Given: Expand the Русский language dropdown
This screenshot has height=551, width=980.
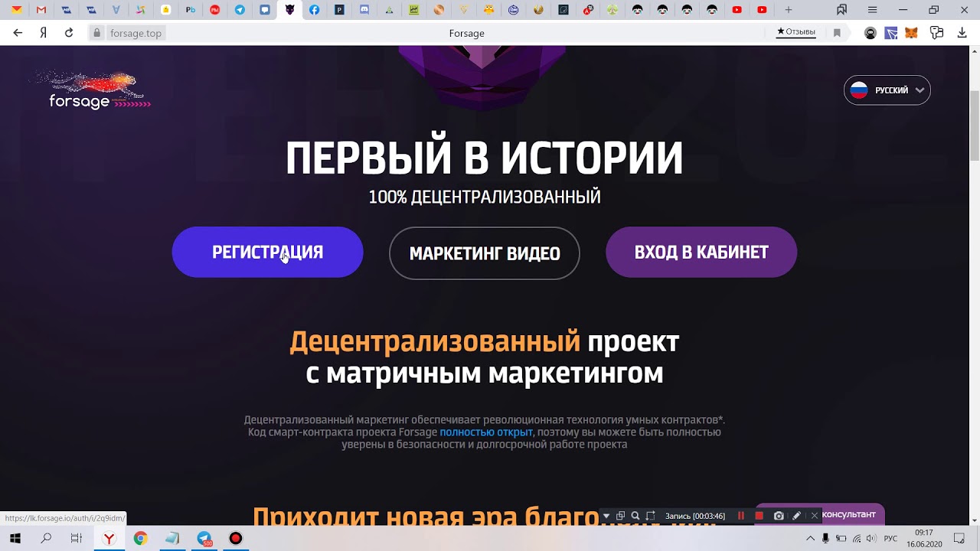Looking at the screenshot, I should [x=887, y=90].
